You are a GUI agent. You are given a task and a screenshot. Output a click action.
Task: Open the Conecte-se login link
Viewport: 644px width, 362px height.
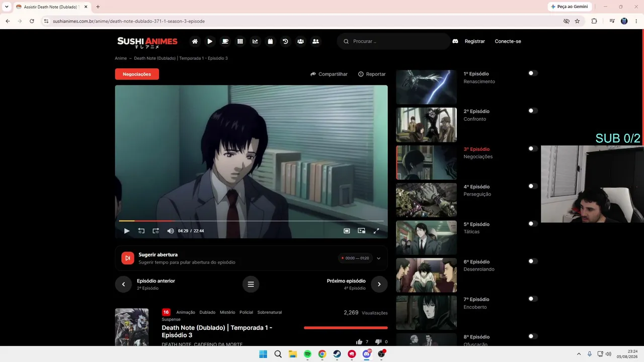coord(508,41)
